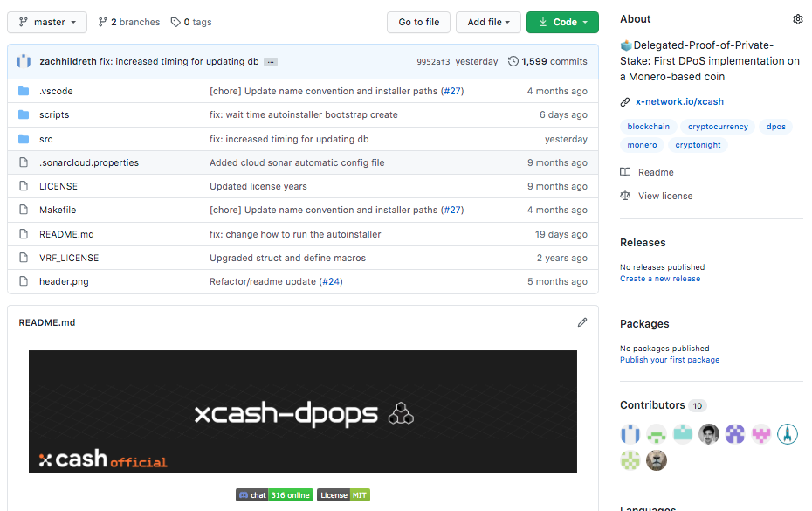
Task: Click the header.png file icon
Action: coord(24,281)
